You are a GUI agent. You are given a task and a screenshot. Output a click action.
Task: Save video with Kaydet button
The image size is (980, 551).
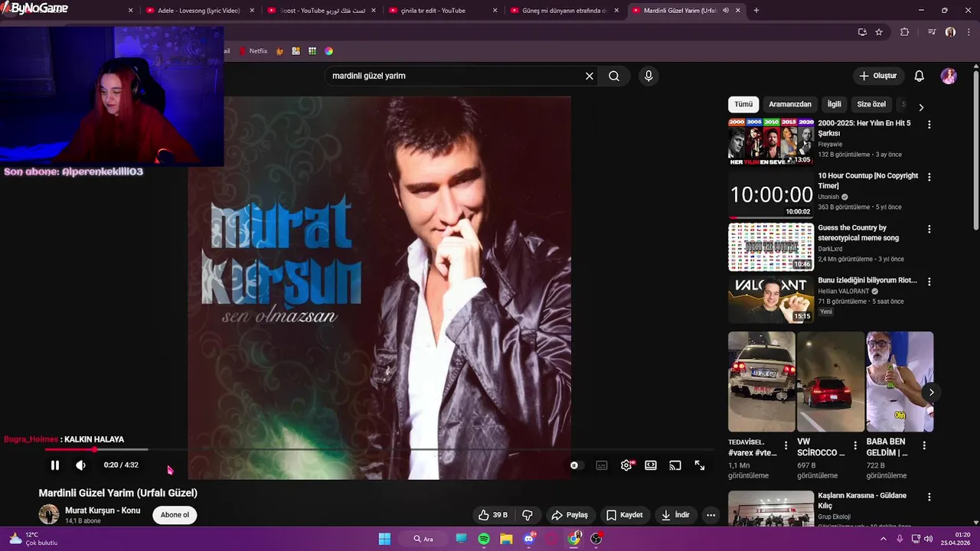click(625, 515)
